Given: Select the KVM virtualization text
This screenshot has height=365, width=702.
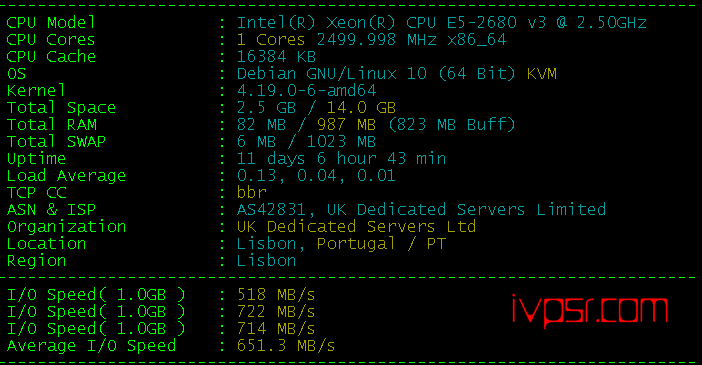Looking at the screenshot, I should pos(542,73).
